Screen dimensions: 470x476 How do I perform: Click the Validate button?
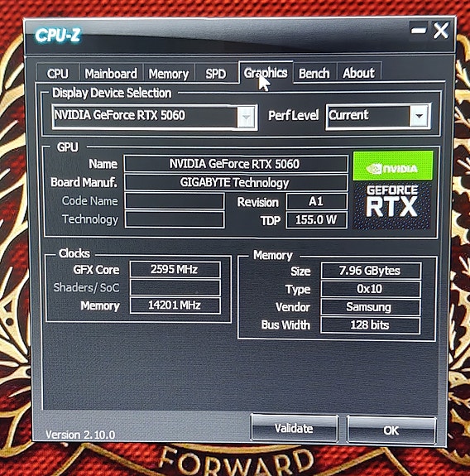pos(294,428)
